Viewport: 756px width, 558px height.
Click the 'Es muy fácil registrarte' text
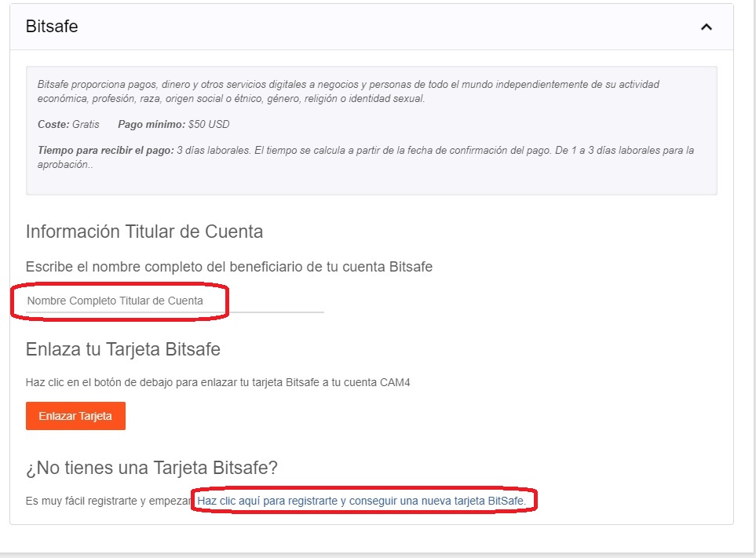coord(108,501)
